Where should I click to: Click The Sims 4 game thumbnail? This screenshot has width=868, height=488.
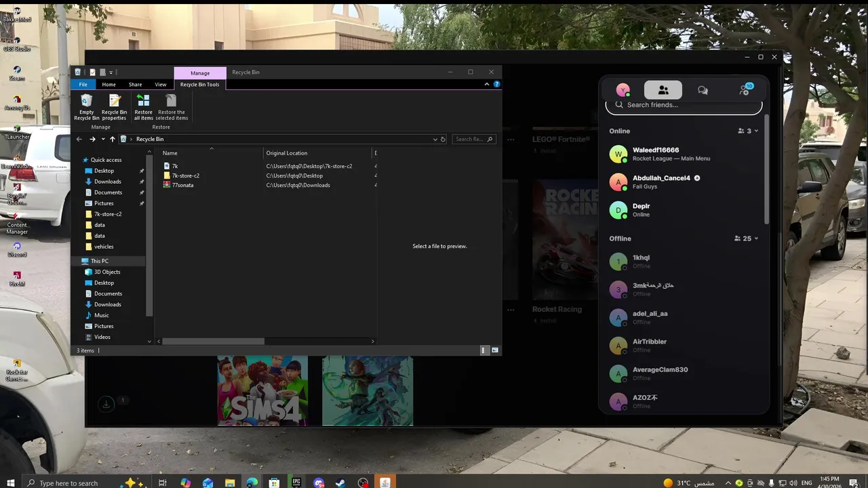pyautogui.click(x=262, y=391)
